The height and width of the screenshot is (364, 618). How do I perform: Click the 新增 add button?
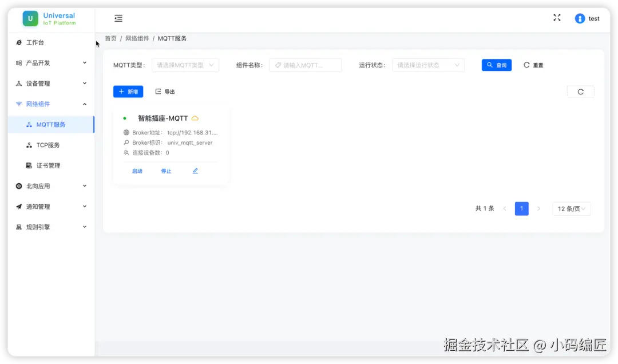pyautogui.click(x=128, y=92)
